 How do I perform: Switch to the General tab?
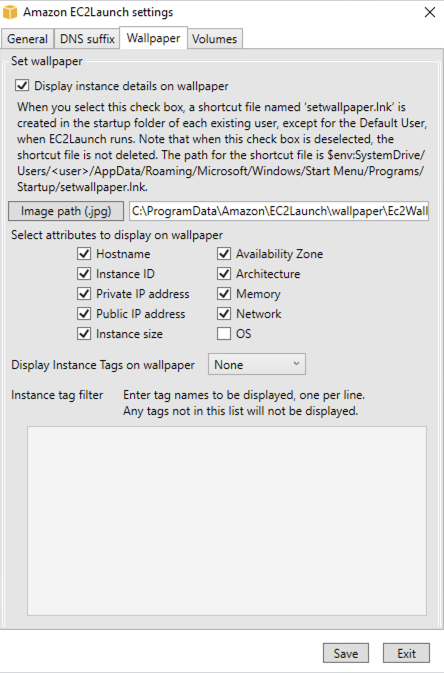[27, 39]
